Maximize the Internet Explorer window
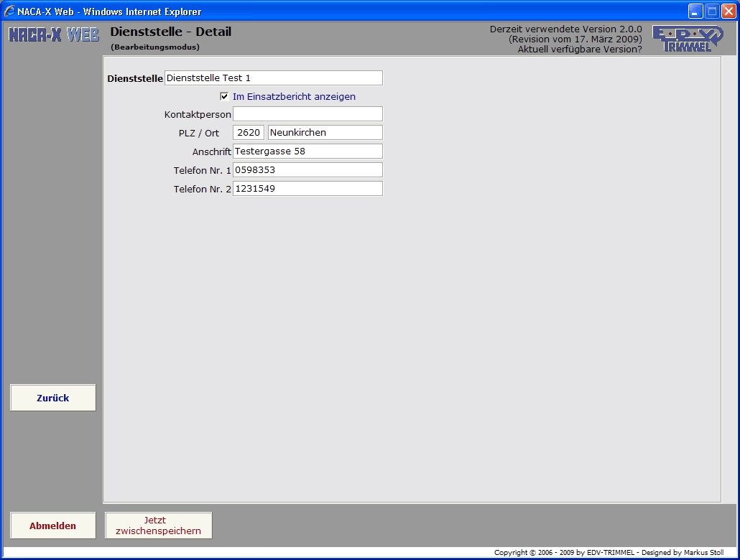 pos(712,11)
